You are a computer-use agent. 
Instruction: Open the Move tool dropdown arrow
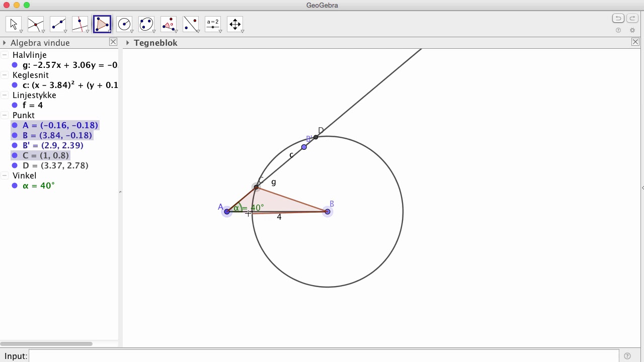pyautogui.click(x=21, y=32)
